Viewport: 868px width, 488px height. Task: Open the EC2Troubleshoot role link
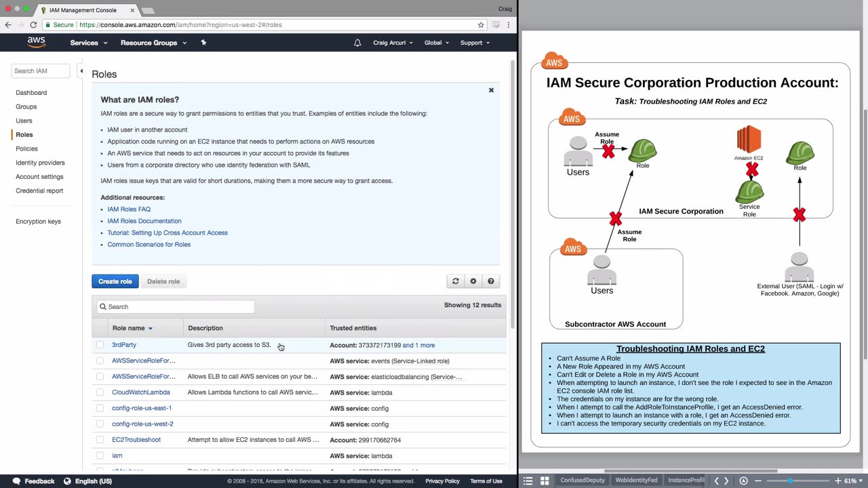136,440
